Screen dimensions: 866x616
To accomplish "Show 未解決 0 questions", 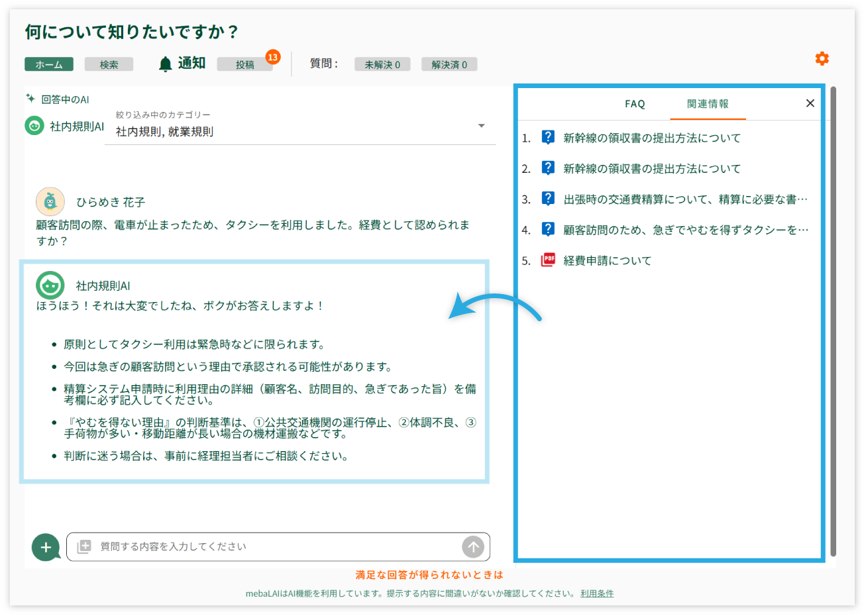I will tap(382, 64).
